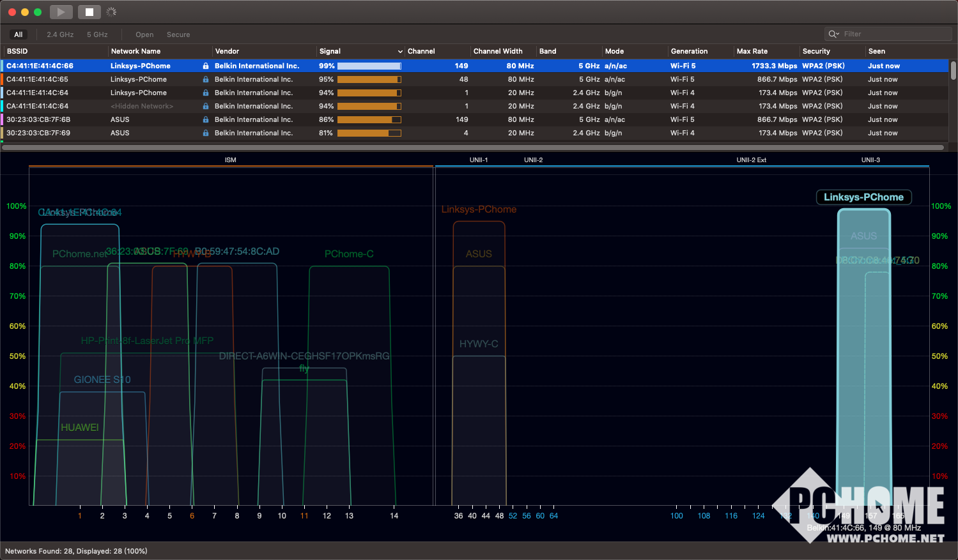Click the PChome-C network label in the graph
This screenshot has height=560, width=958.
coord(349,254)
